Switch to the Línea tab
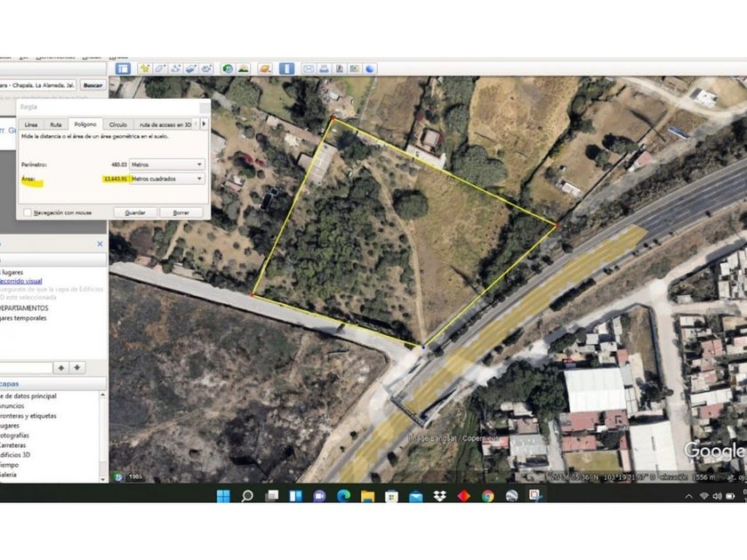Viewport: 747px width, 560px height. coord(31,124)
